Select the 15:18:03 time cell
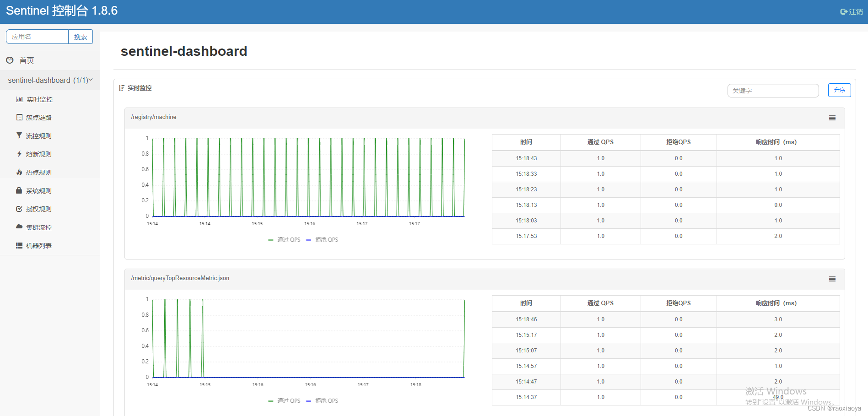This screenshot has height=416, width=868. tap(526, 221)
